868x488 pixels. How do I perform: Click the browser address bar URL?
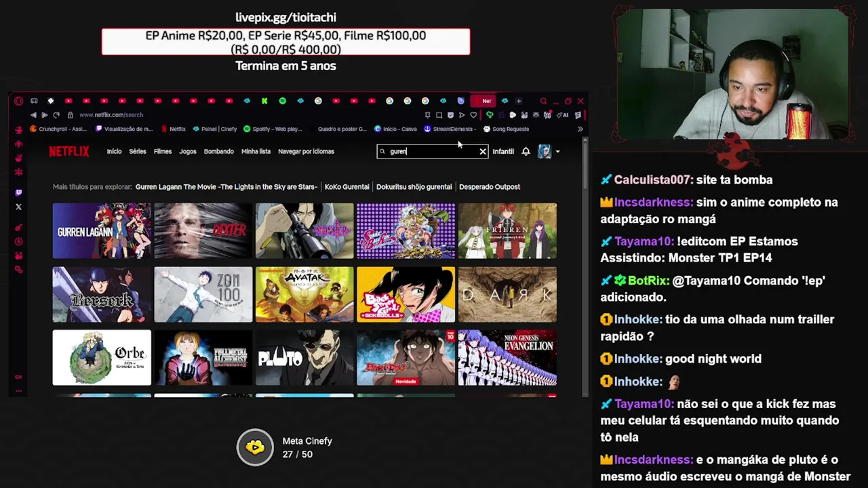pyautogui.click(x=111, y=115)
